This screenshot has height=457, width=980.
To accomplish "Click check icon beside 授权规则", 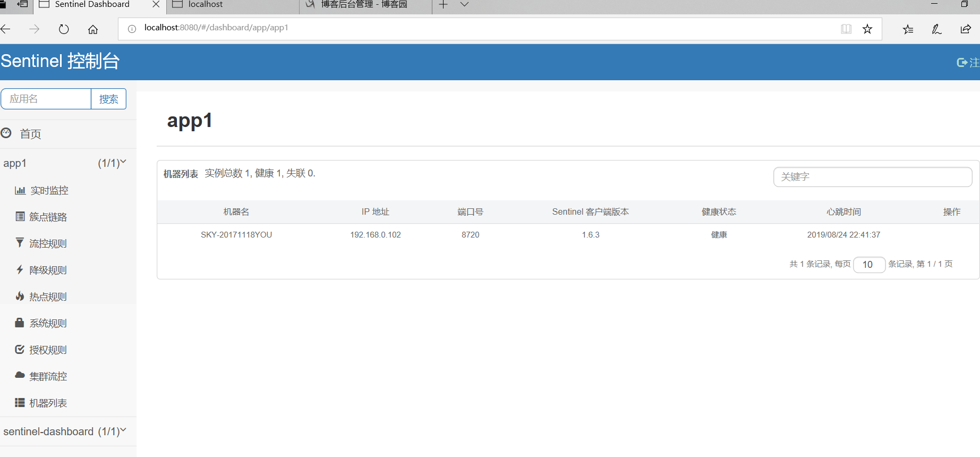I will pos(20,349).
